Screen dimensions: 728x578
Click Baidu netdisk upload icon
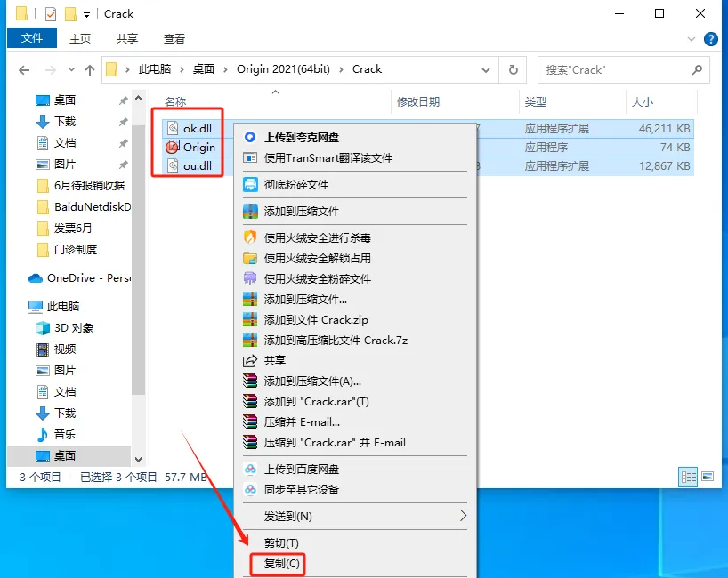point(250,469)
